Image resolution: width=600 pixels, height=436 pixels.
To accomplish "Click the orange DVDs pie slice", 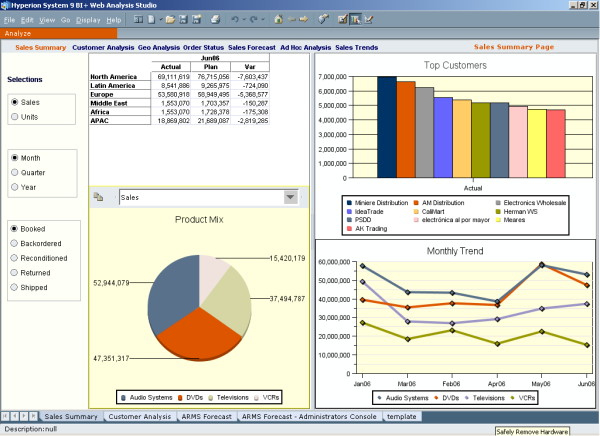I will point(197,335).
